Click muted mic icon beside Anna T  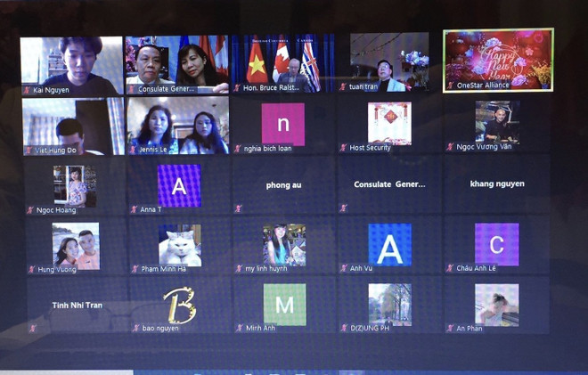pos(134,209)
